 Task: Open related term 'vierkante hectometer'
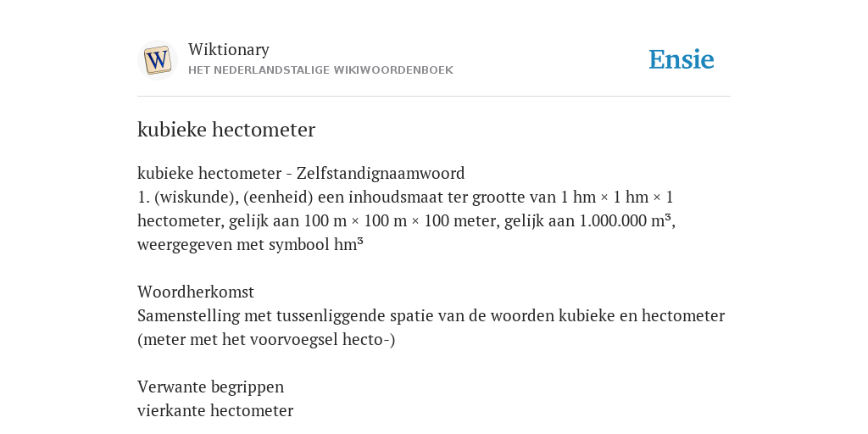click(215, 411)
